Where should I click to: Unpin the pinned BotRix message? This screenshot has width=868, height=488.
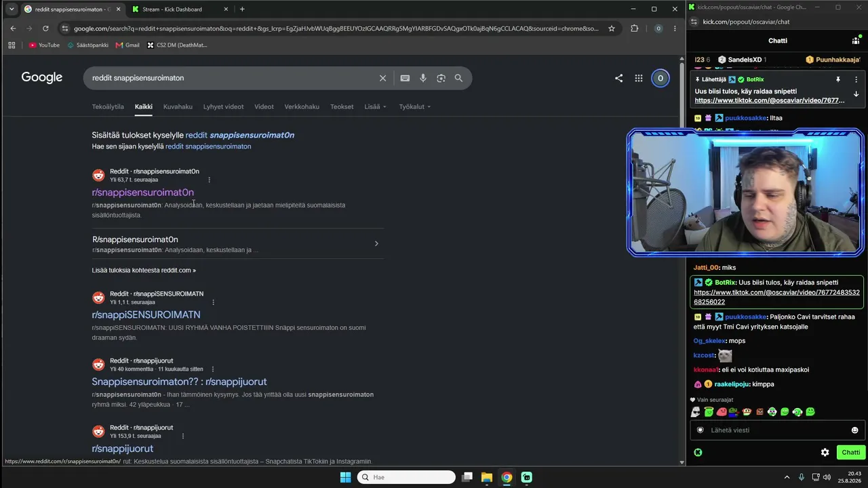click(838, 79)
